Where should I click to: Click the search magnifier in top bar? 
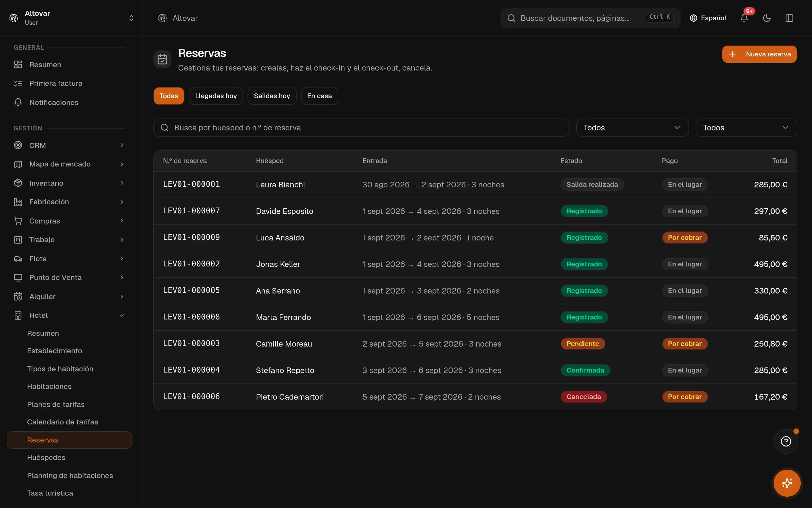pyautogui.click(x=511, y=18)
